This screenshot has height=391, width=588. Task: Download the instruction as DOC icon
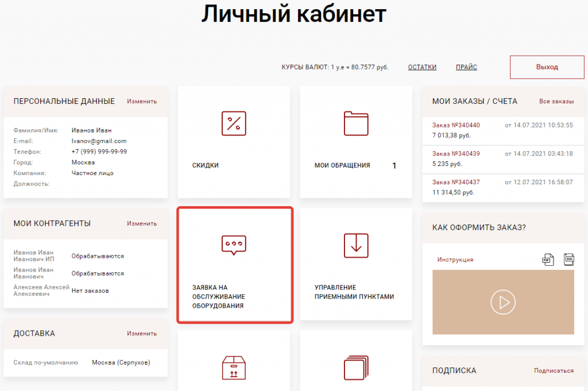click(569, 260)
